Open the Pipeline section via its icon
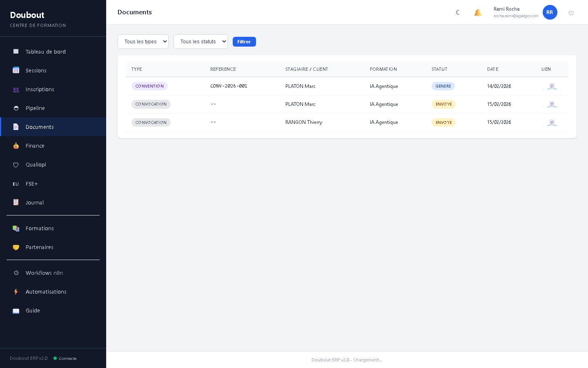The height and width of the screenshot is (368, 588). click(16, 108)
